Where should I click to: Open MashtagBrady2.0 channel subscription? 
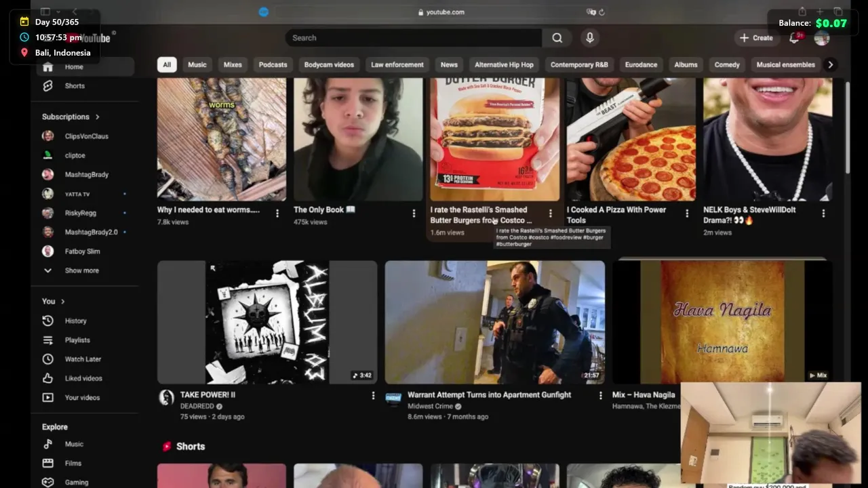pos(85,232)
